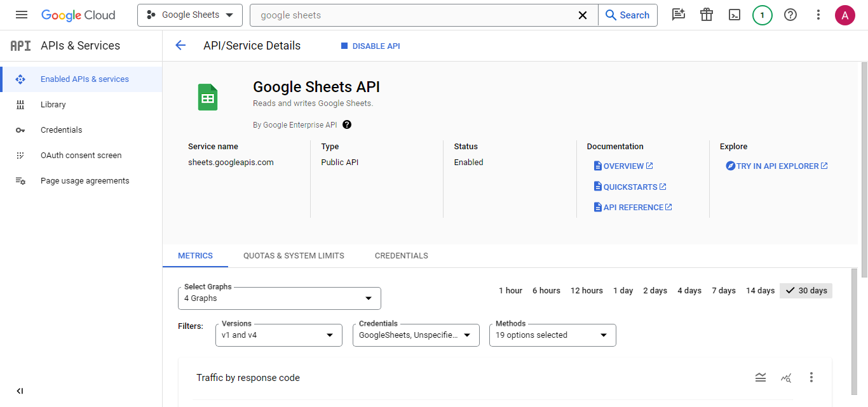The height and width of the screenshot is (407, 868).
Task: Switch to the Credentials tab
Action: pos(401,256)
